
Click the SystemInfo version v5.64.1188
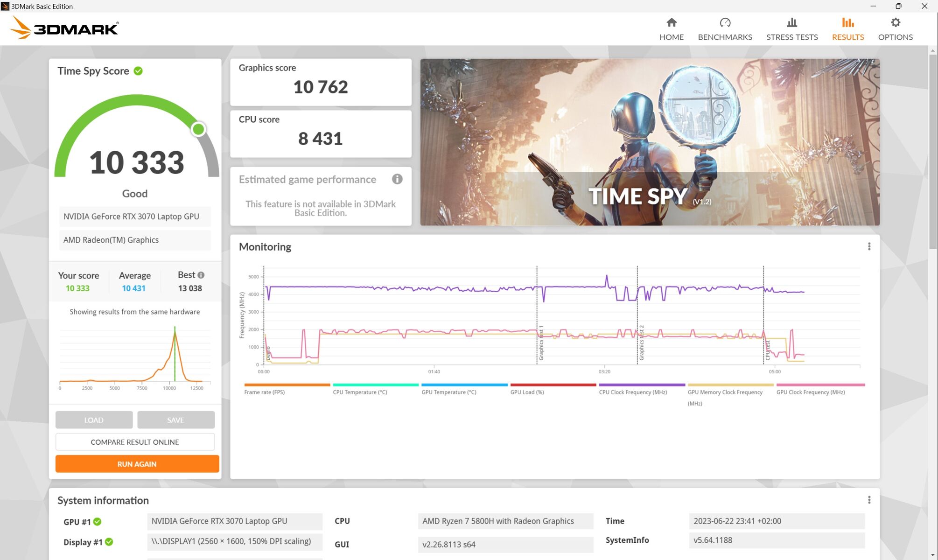pyautogui.click(x=777, y=540)
